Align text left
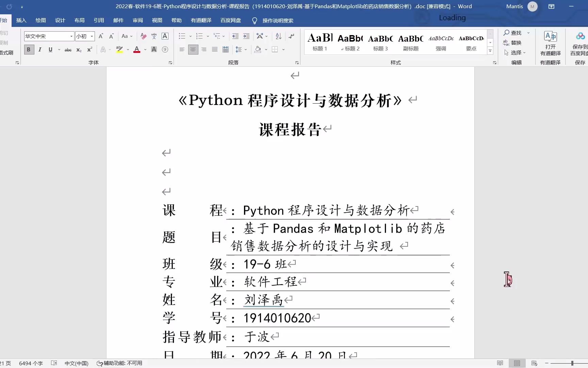This screenshot has height=368, width=588. 182,50
